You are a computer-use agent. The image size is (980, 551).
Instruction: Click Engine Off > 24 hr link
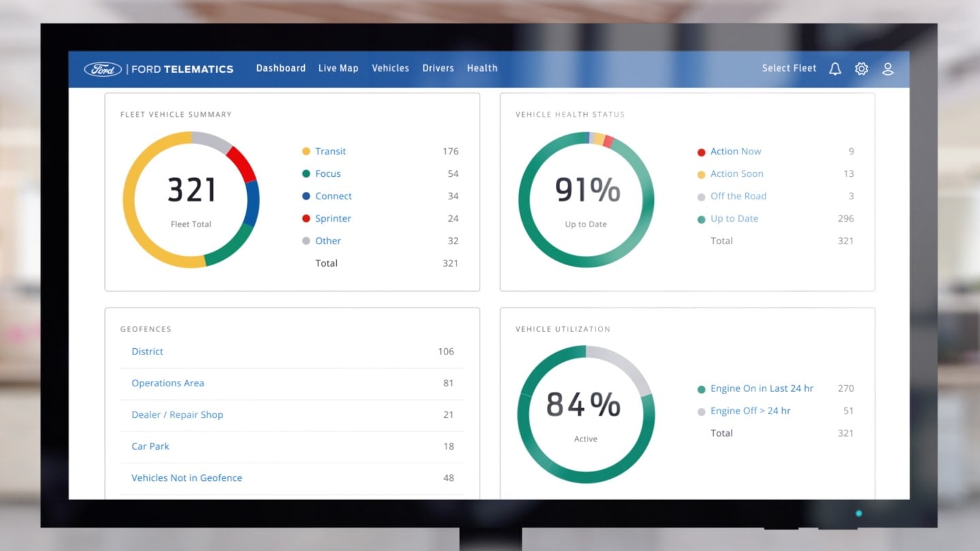tap(751, 411)
